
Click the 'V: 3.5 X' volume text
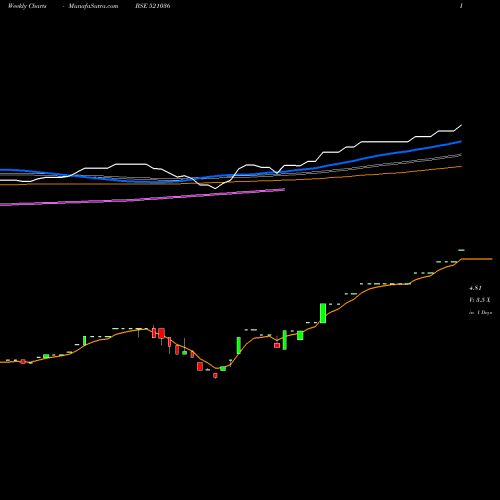[x=480, y=300]
